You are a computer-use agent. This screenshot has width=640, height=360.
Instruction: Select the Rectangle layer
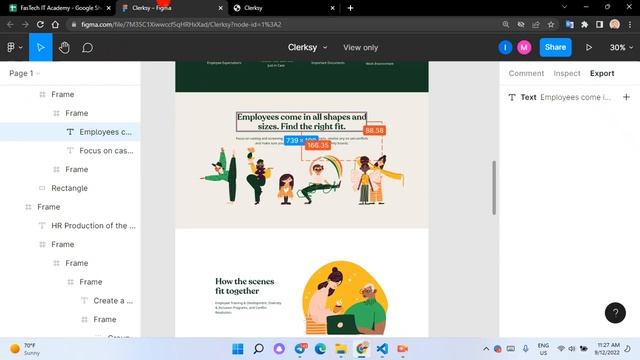click(70, 188)
